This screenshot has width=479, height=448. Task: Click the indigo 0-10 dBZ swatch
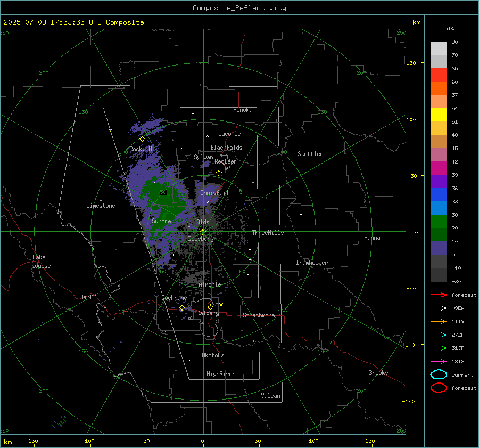coord(439,248)
